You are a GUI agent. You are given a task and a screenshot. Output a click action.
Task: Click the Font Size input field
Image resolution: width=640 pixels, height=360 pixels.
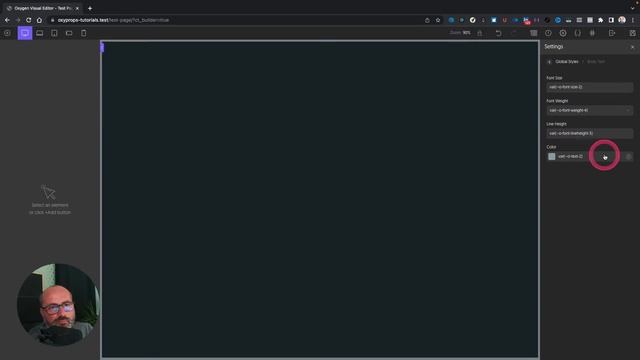(x=590, y=87)
